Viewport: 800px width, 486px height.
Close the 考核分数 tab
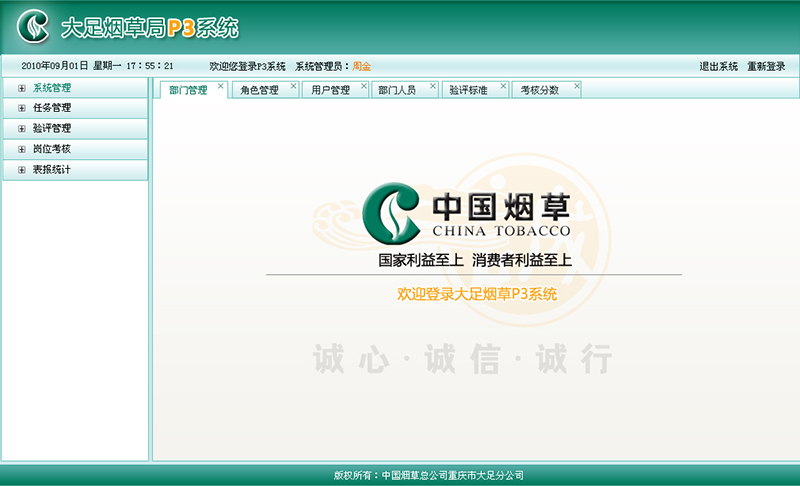coord(577,86)
